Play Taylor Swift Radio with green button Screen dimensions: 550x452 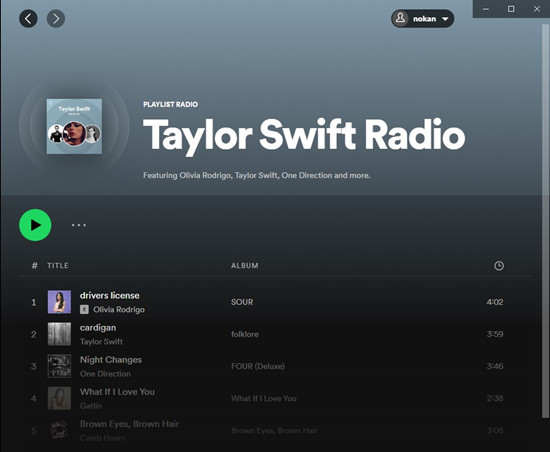click(x=35, y=225)
